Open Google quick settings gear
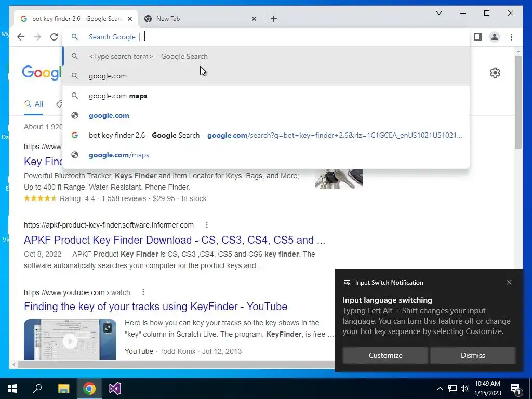Screen dimensions: 532x399 pyautogui.click(x=495, y=73)
